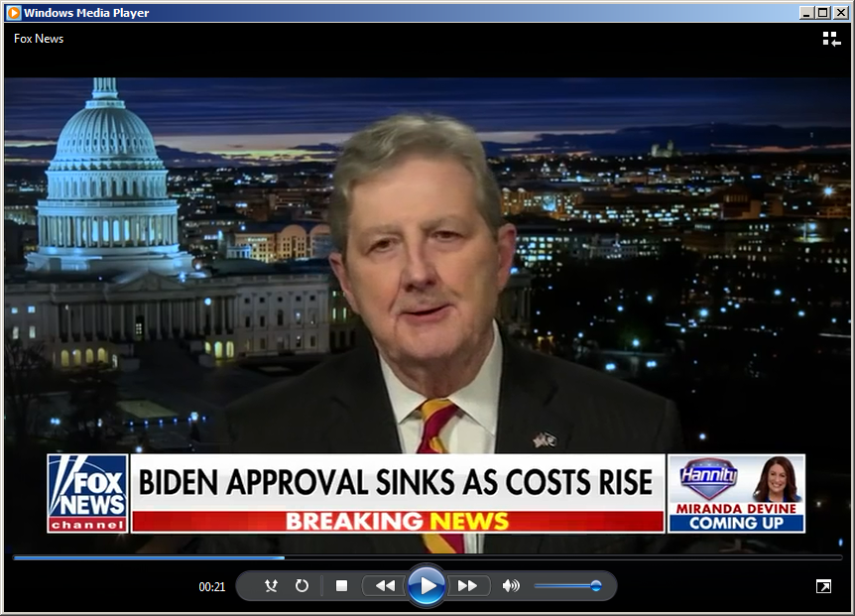Image resolution: width=855 pixels, height=616 pixels.
Task: Click the rewind previous button
Action: point(385,586)
